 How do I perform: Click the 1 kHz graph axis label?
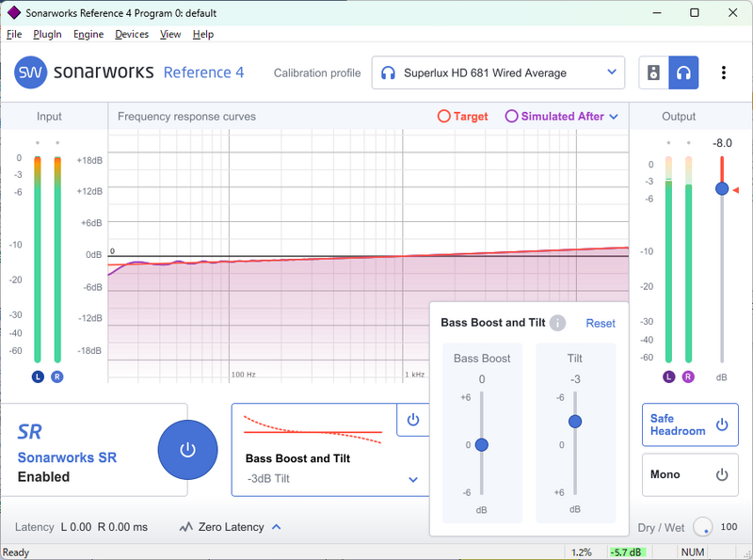(415, 375)
